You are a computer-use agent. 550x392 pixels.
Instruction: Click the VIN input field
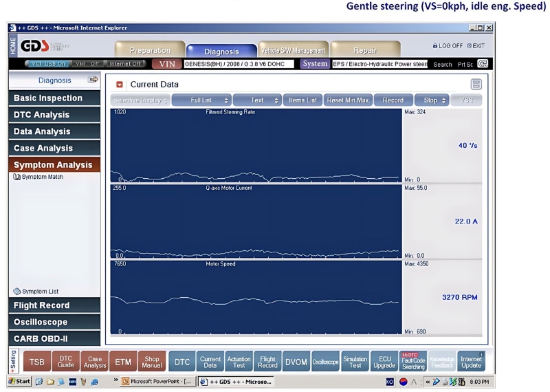239,64
